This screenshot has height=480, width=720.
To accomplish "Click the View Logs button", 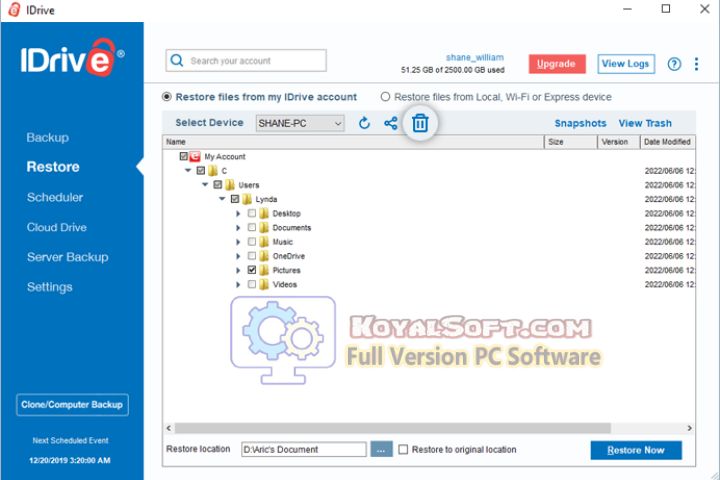I will pos(626,64).
